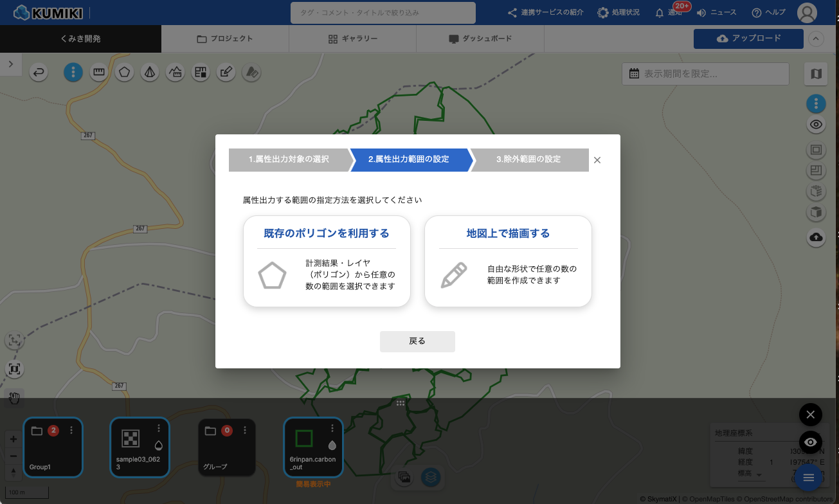Click the 戻る button in the dialog
Image resolution: width=839 pixels, height=504 pixels.
click(x=417, y=341)
